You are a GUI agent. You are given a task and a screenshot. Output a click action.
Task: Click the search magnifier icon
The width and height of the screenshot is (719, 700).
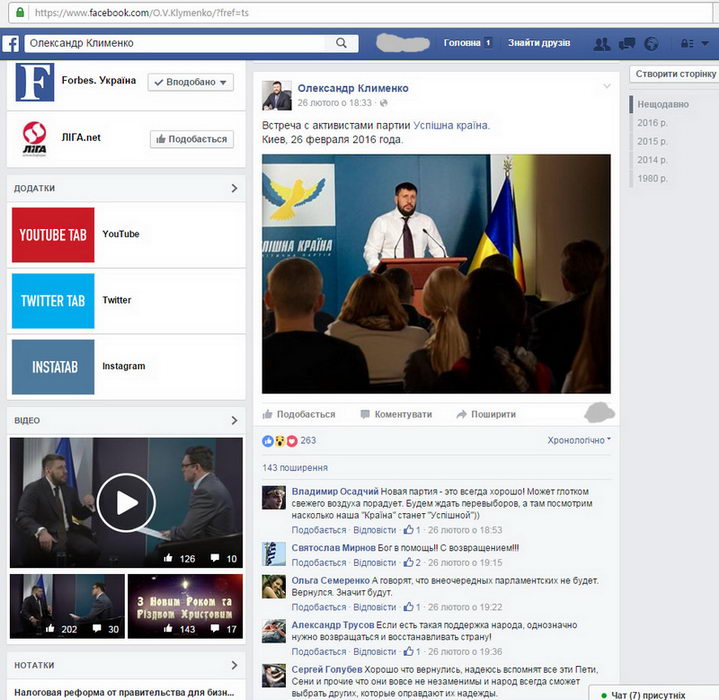tap(341, 43)
